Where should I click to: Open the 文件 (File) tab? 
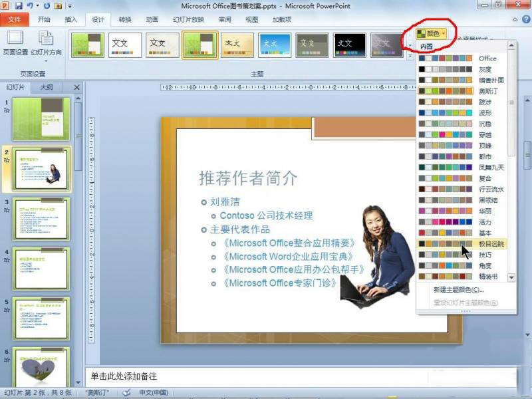tap(14, 20)
